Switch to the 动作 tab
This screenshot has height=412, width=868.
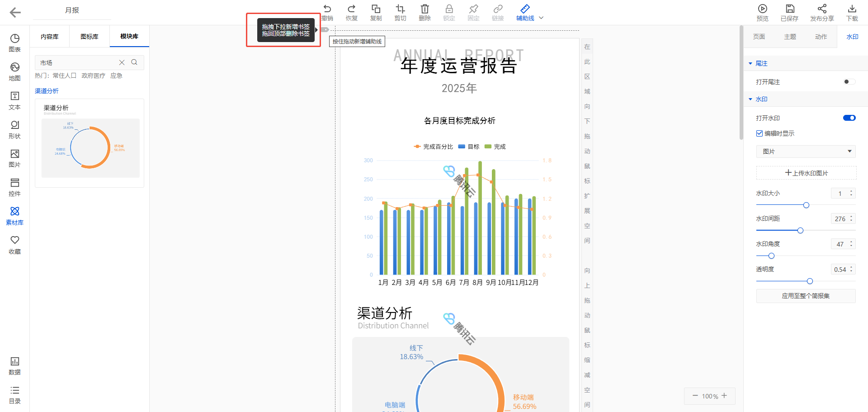pos(821,37)
